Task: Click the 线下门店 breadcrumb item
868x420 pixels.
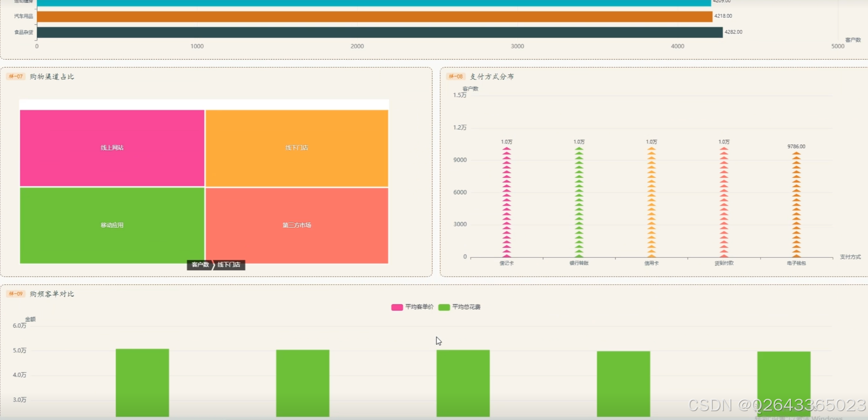Action: tap(229, 265)
